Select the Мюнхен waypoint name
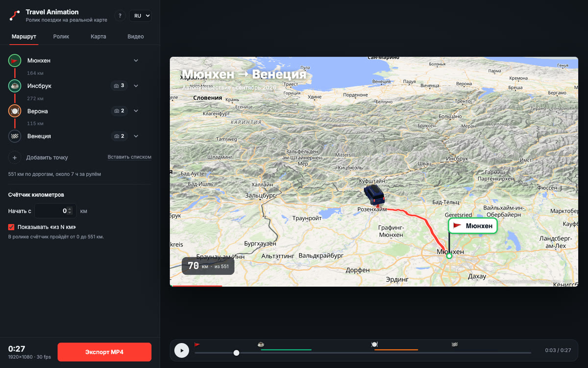This screenshot has width=588, height=368. click(x=39, y=60)
